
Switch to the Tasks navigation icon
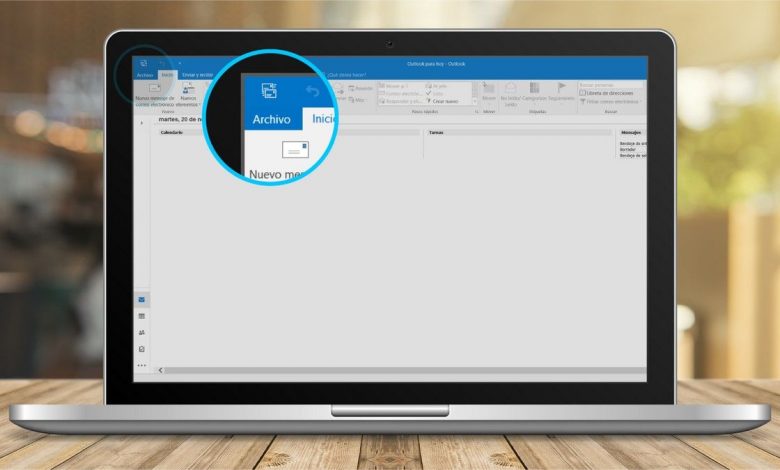[x=142, y=349]
